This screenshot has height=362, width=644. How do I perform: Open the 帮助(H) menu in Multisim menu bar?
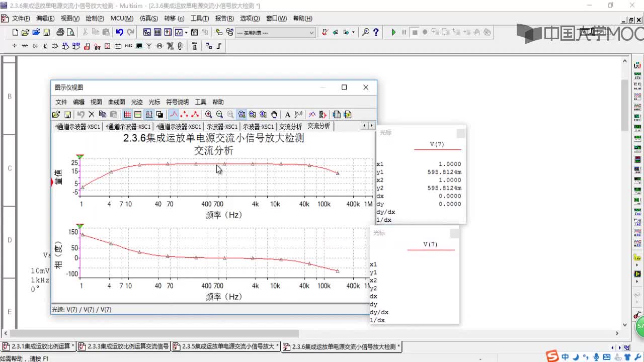click(302, 19)
